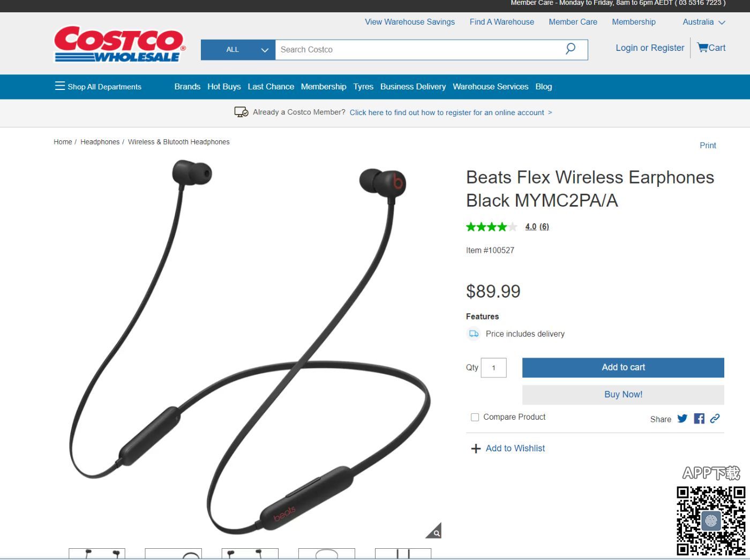Viewport: 750px width, 560px height.
Task: Share product on Twitter
Action: coord(682,419)
